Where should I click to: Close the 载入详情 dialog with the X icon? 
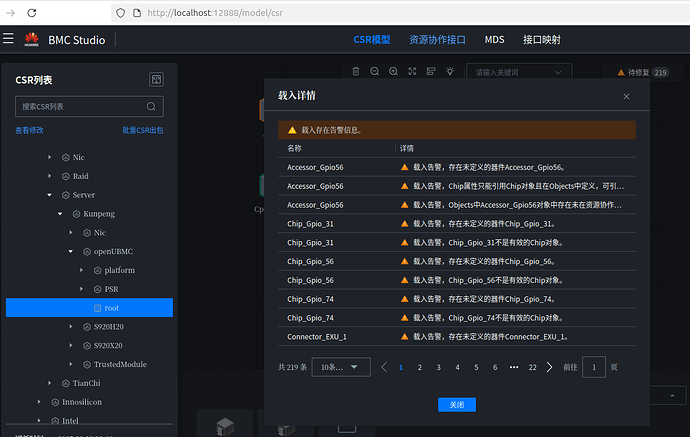click(x=626, y=96)
